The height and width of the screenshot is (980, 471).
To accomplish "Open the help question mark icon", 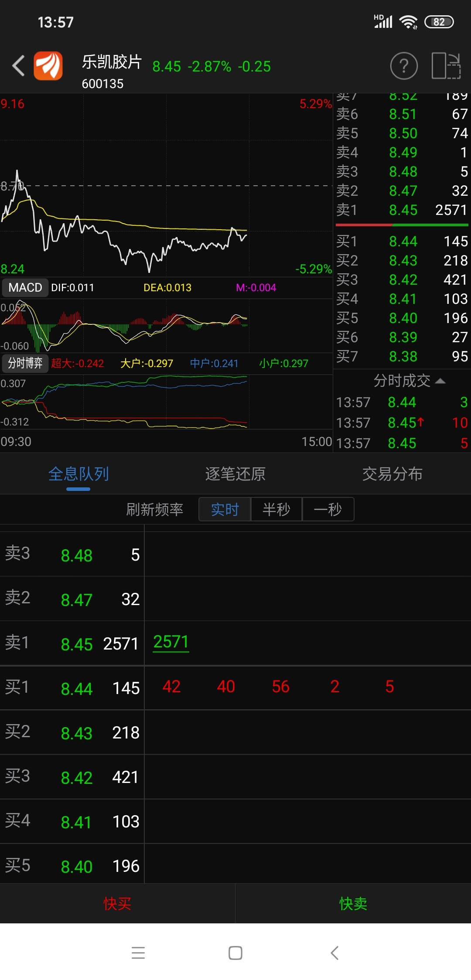I will [x=404, y=66].
